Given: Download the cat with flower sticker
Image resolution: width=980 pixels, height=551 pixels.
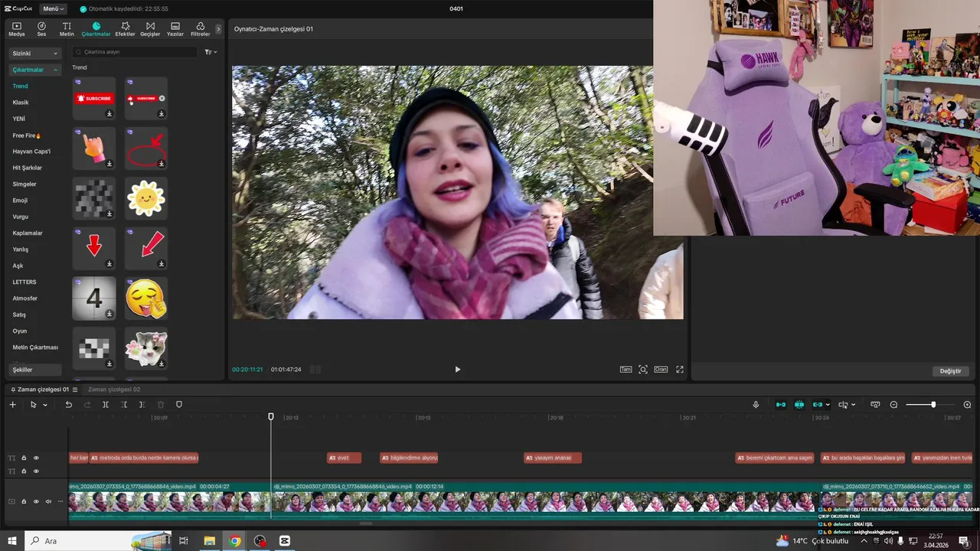Looking at the screenshot, I should [x=162, y=364].
